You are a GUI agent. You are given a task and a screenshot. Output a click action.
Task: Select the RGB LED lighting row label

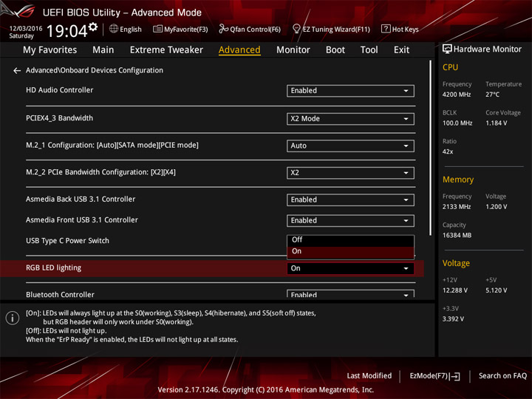point(54,268)
